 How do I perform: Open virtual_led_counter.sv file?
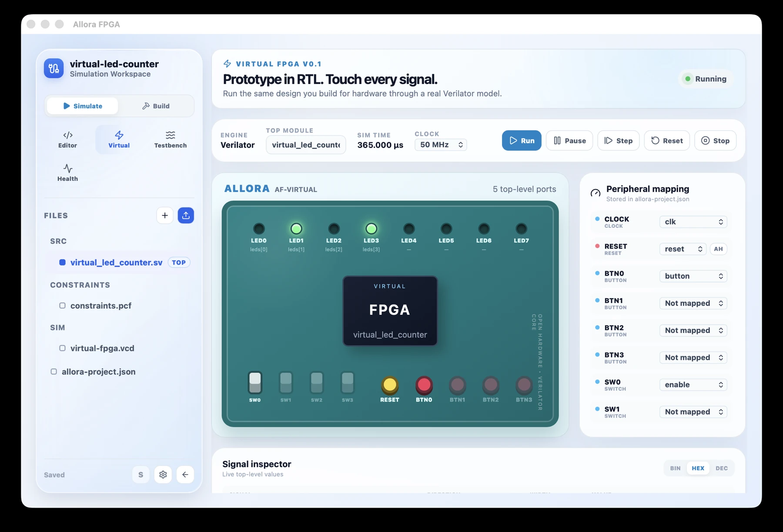[119, 263]
